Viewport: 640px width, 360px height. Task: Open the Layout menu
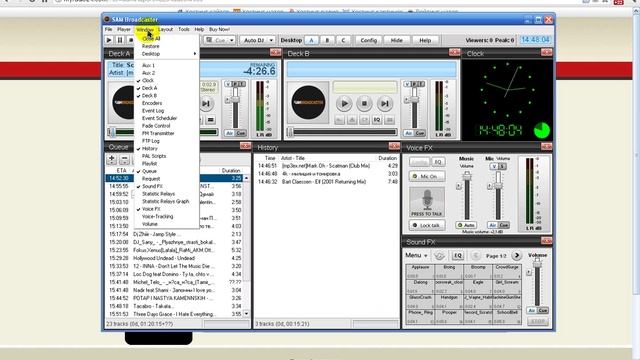click(165, 29)
